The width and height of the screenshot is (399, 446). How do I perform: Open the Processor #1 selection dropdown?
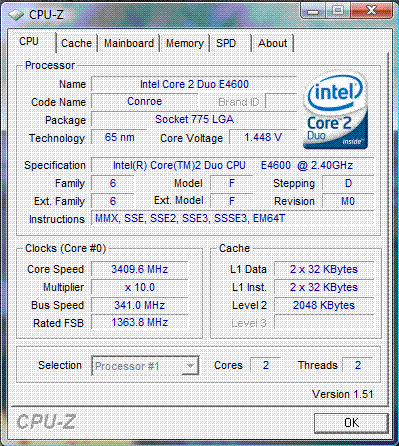(145, 366)
